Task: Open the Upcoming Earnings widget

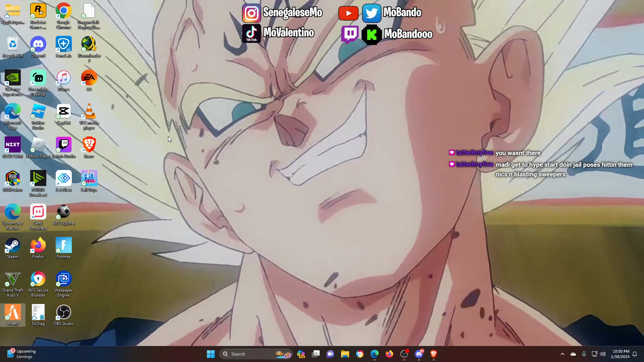Action: [x=21, y=354]
